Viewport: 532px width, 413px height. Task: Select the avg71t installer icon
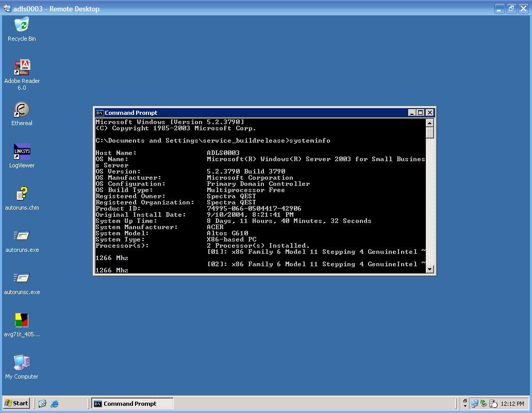pyautogui.click(x=22, y=321)
